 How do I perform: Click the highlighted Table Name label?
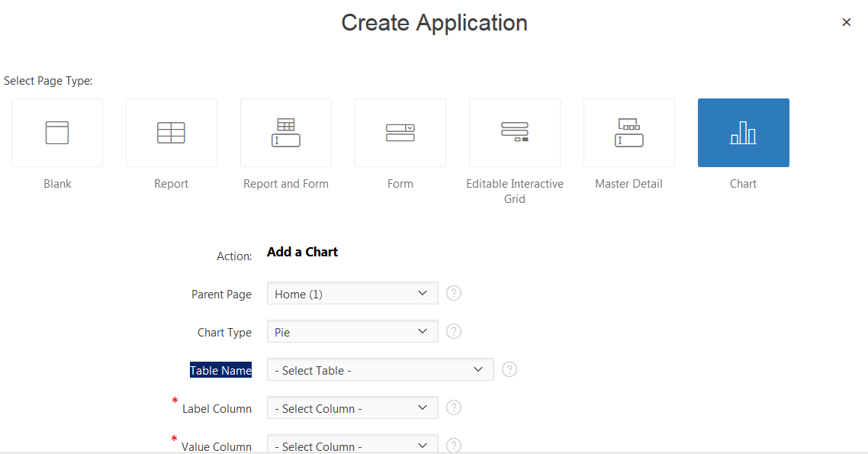220,370
